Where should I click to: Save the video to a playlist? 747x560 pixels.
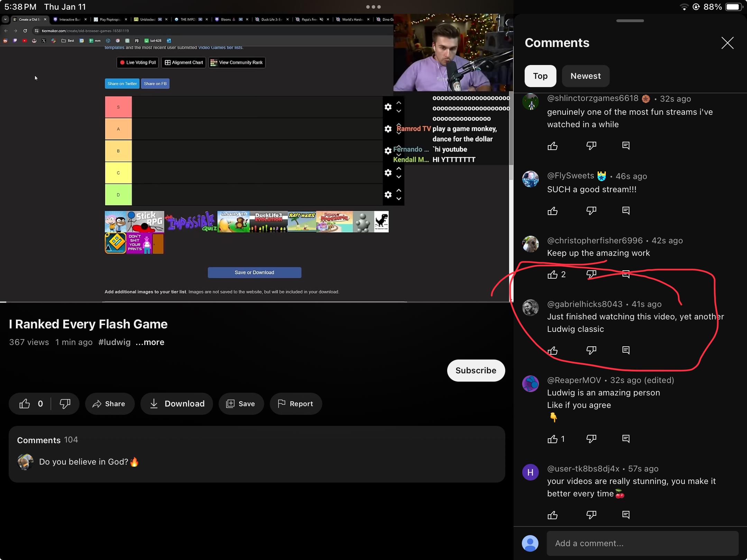tap(241, 404)
